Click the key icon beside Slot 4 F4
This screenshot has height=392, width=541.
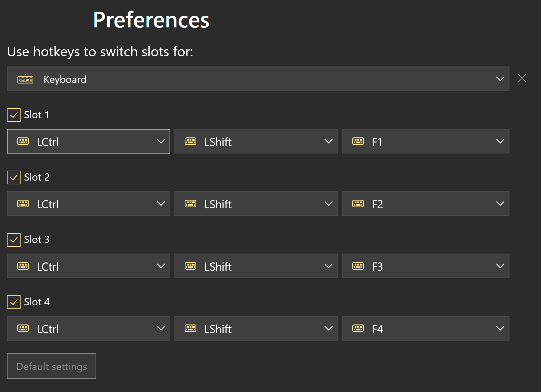[358, 328]
